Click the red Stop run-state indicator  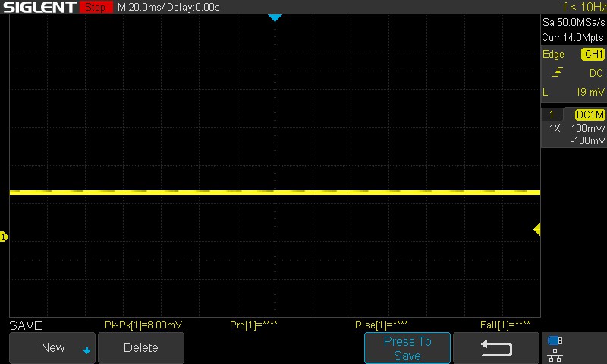[96, 7]
